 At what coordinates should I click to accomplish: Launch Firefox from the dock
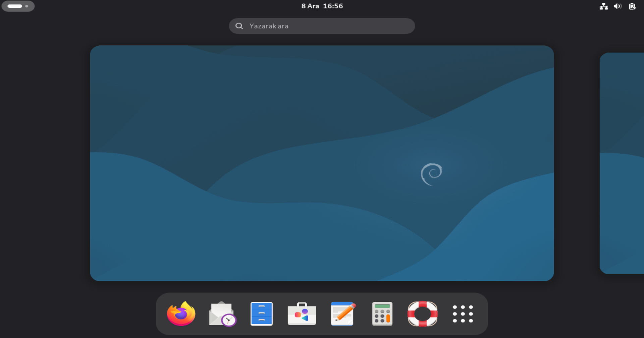pos(181,314)
